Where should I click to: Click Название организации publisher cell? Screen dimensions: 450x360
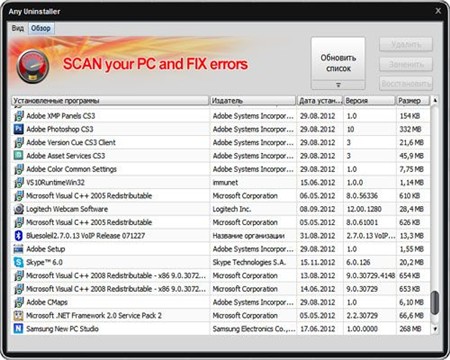click(x=249, y=236)
